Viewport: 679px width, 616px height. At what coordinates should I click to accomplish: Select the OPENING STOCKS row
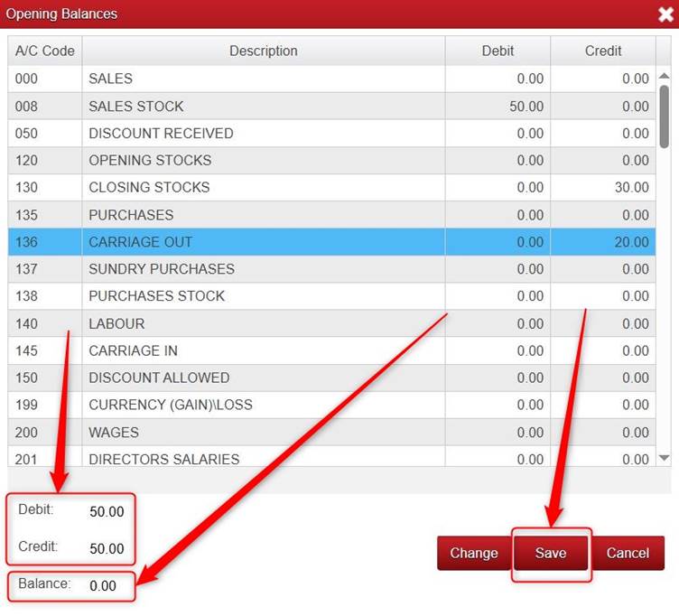(331, 160)
